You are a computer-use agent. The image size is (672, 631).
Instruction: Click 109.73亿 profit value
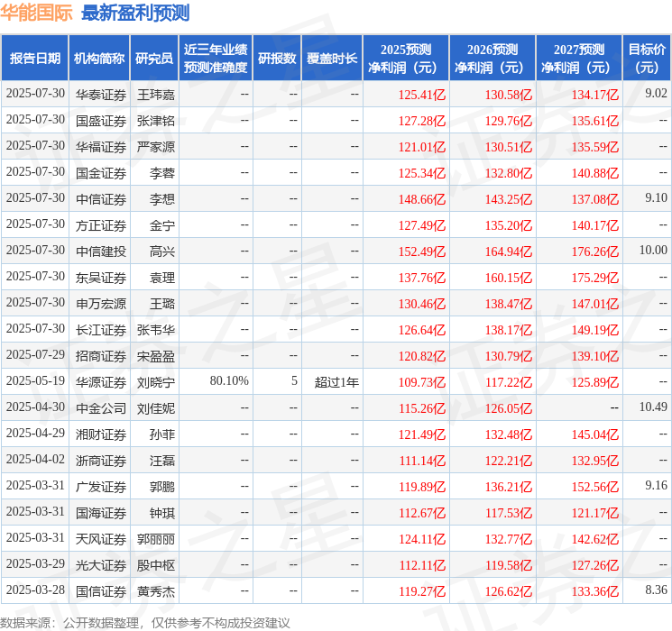422,381
